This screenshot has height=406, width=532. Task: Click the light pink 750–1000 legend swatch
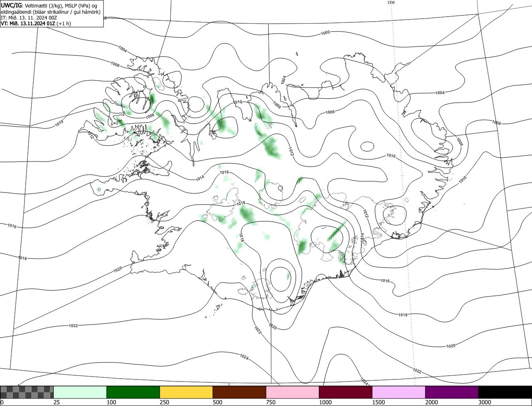293,392
